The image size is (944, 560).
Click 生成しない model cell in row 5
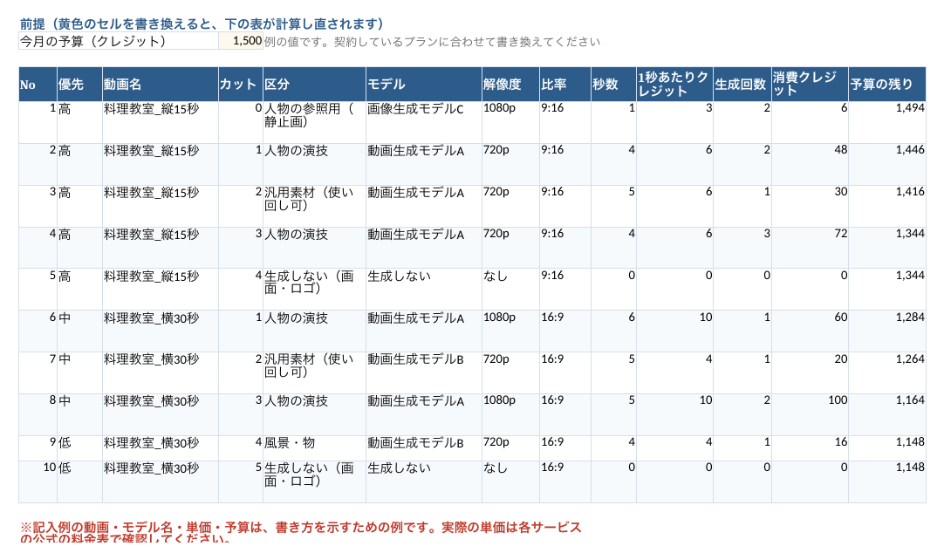coord(424,289)
